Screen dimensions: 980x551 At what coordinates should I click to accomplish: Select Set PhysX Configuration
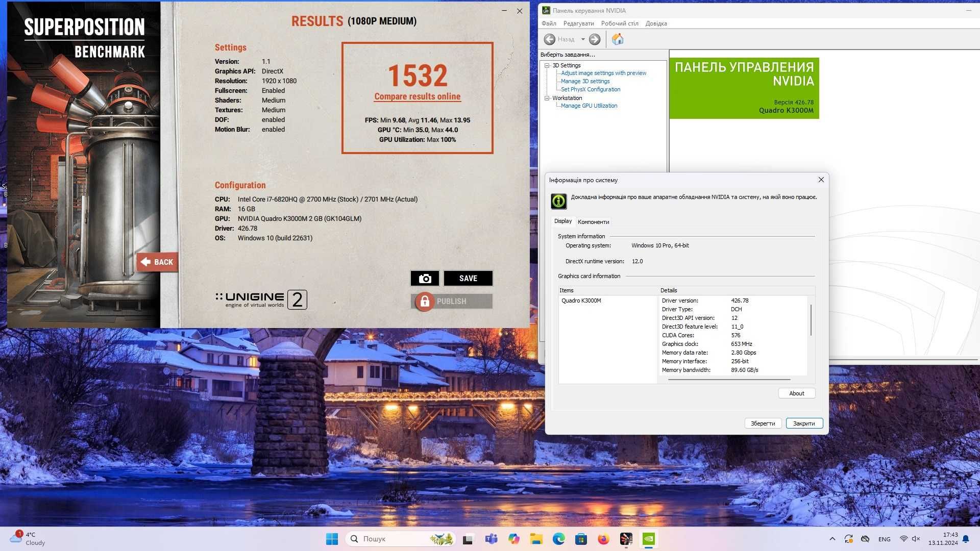[591, 89]
